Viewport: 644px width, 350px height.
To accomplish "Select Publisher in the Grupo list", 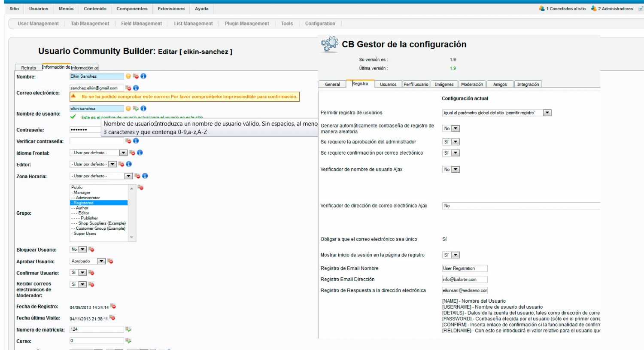I will (x=99, y=218).
